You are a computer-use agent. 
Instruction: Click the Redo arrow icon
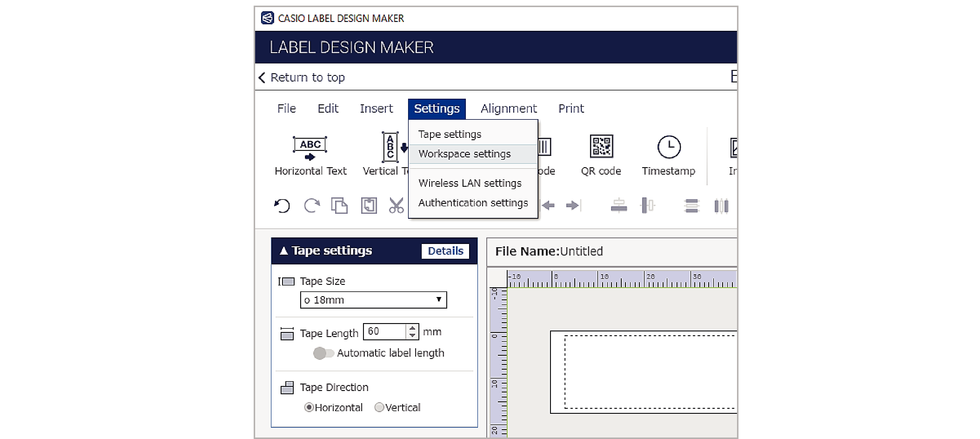click(311, 206)
